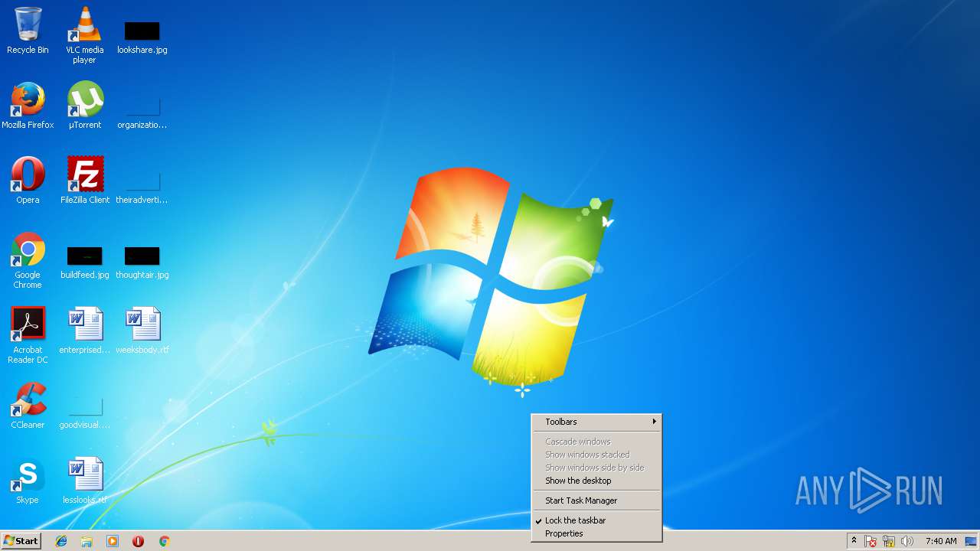This screenshot has width=980, height=551.
Task: Open Windows Explorer from taskbar
Action: coord(87,541)
